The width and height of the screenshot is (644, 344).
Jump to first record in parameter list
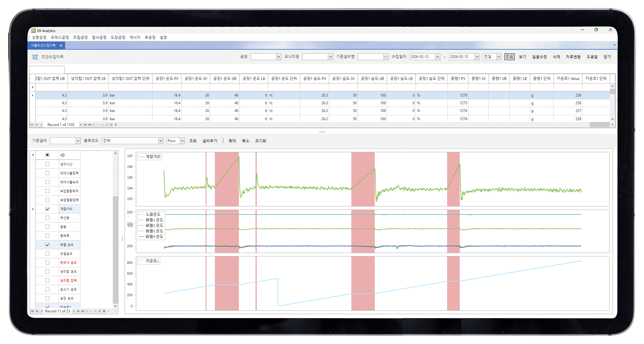pyautogui.click(x=32, y=311)
